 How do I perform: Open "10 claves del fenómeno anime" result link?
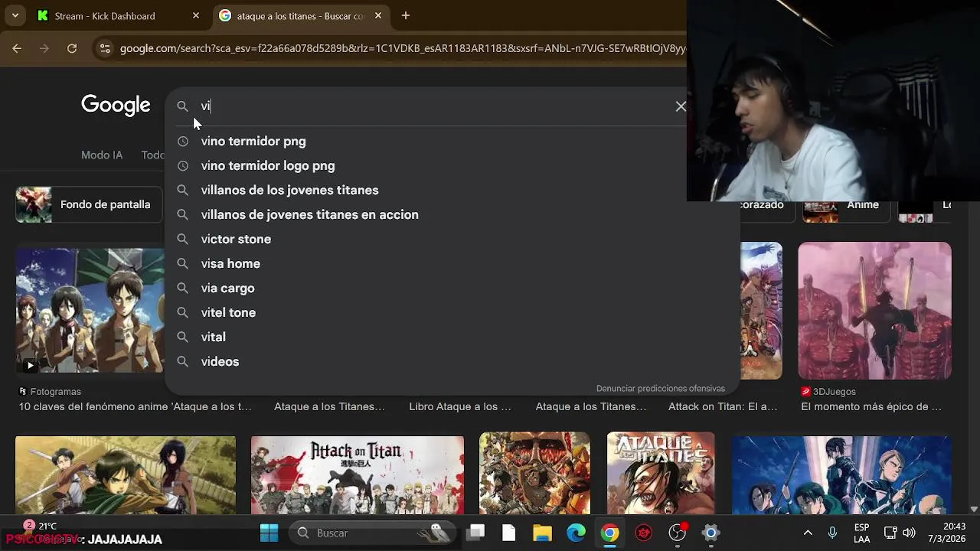point(136,406)
